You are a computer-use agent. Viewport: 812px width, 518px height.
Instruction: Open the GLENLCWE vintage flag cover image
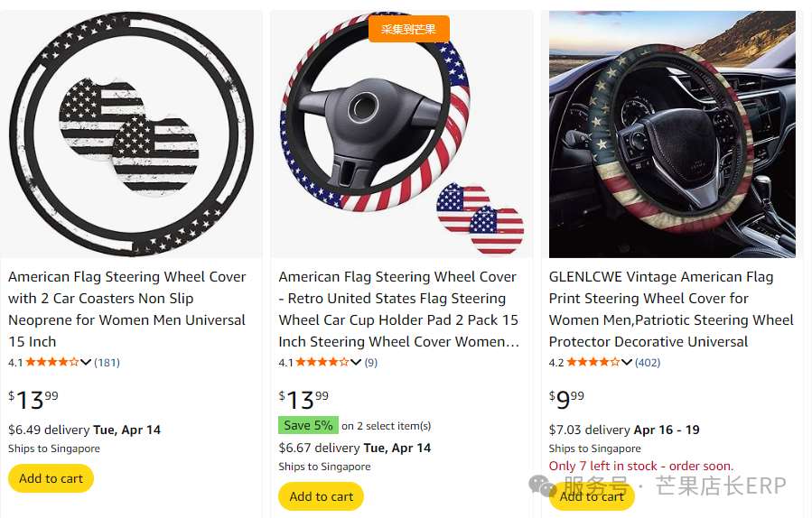pos(672,134)
